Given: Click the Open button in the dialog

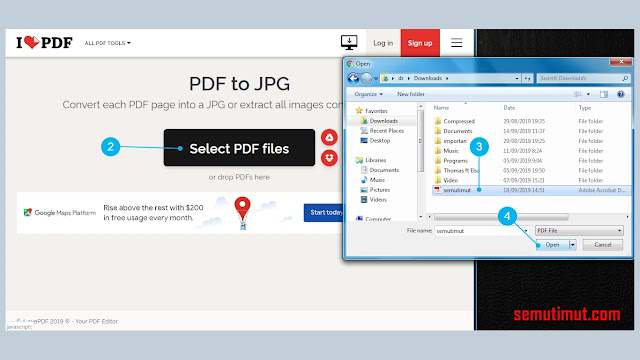Looking at the screenshot, I should [553, 245].
